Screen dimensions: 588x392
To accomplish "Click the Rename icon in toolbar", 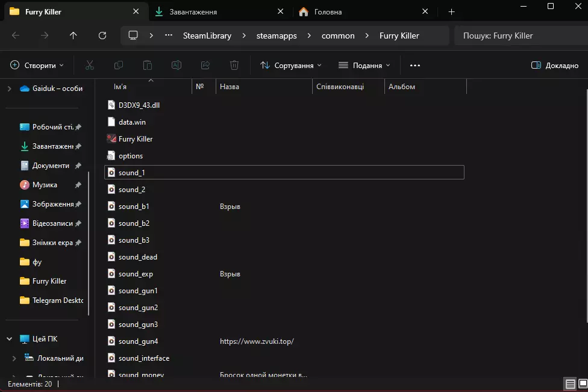I will [177, 65].
